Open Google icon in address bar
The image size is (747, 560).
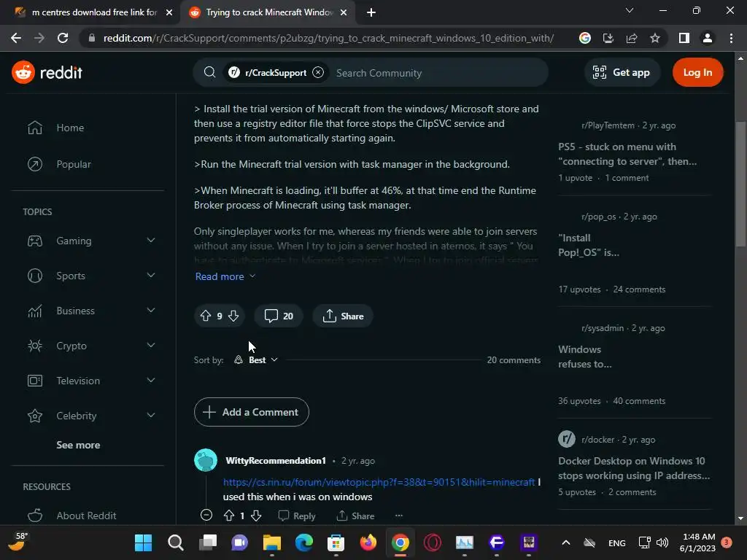[x=585, y=38]
